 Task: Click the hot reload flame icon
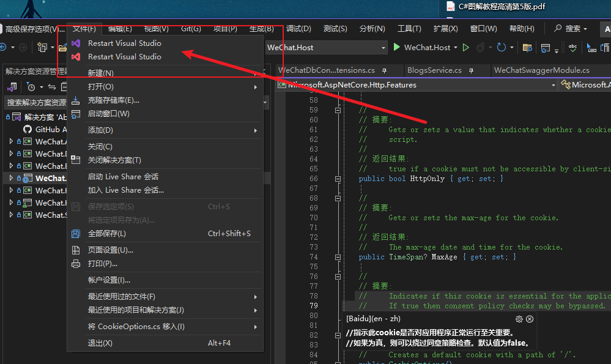click(481, 48)
